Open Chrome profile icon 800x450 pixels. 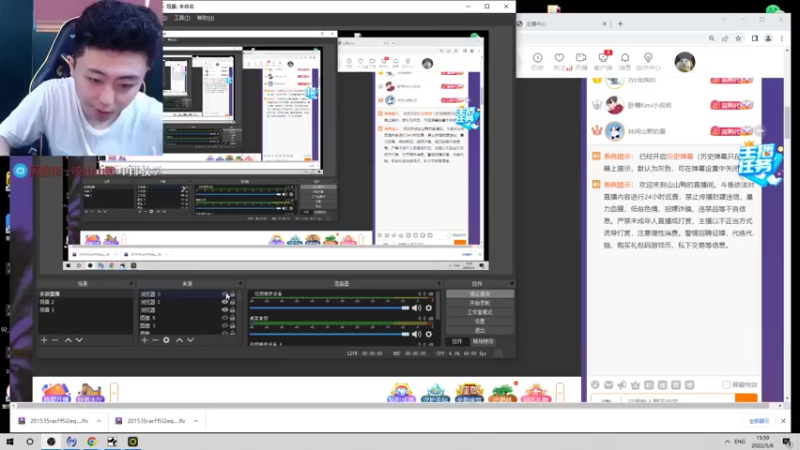768,38
